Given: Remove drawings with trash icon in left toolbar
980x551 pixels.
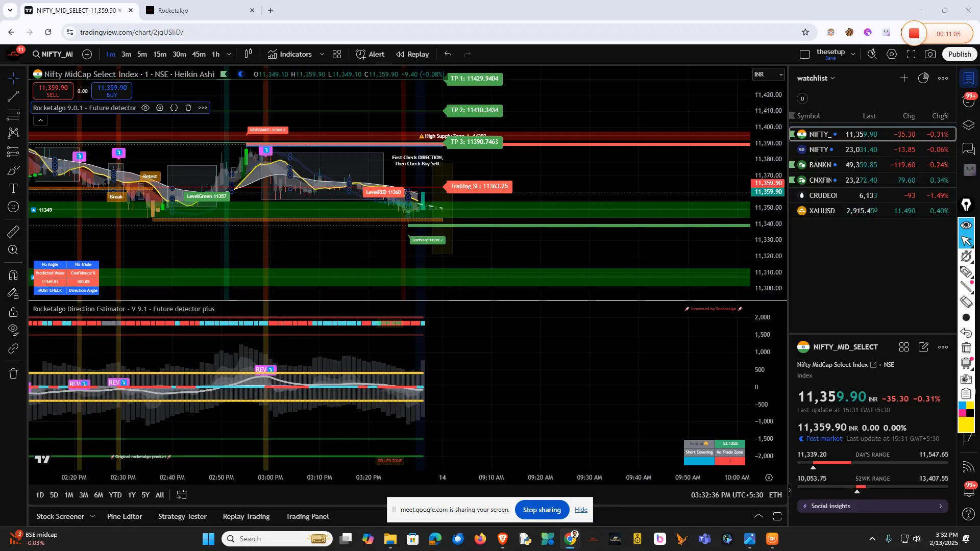Looking at the screenshot, I should (13, 373).
